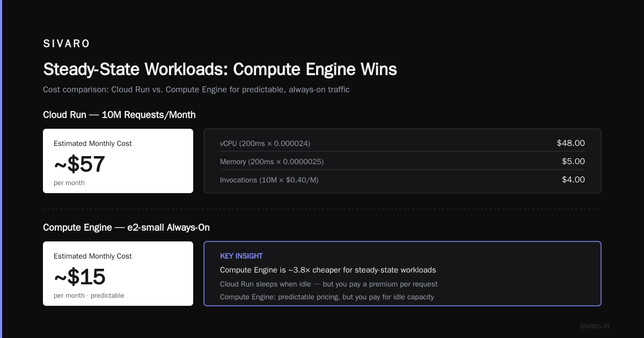Click the $5.00 memory cost value
Screen dimensions: 644x338
pyautogui.click(x=573, y=161)
